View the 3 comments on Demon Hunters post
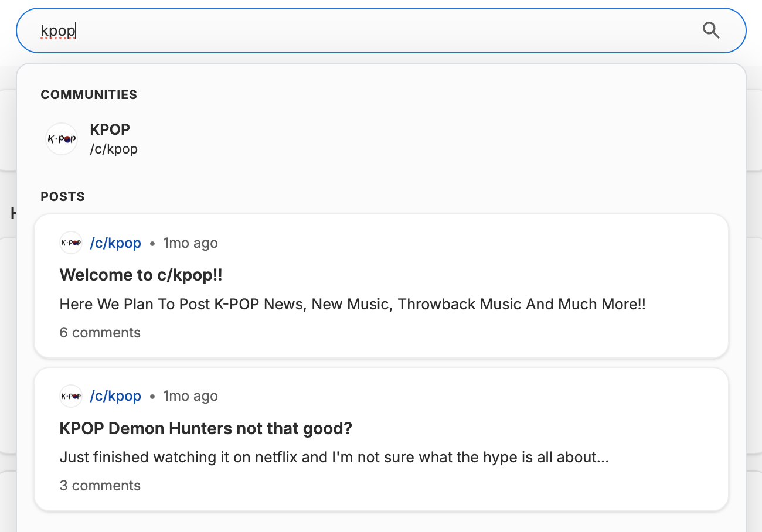 100,486
